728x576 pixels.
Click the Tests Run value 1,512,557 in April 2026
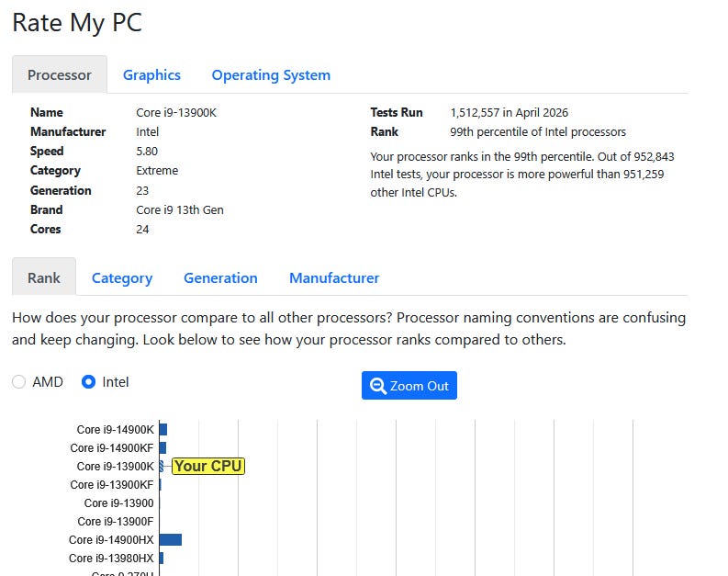click(x=509, y=112)
